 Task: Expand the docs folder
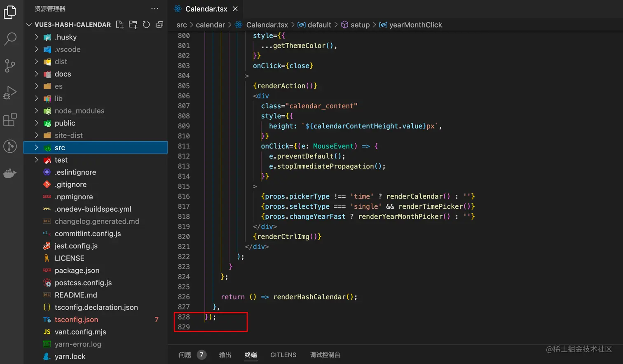click(36, 74)
